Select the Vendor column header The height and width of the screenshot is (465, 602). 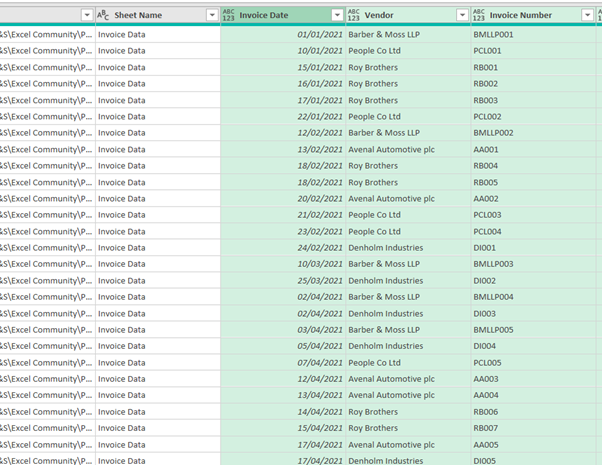pos(408,15)
